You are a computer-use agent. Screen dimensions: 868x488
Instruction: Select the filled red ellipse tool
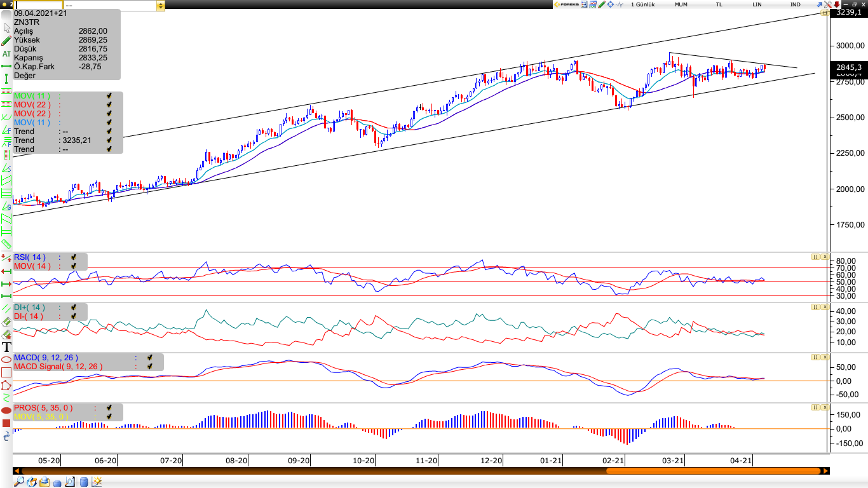pos(6,410)
